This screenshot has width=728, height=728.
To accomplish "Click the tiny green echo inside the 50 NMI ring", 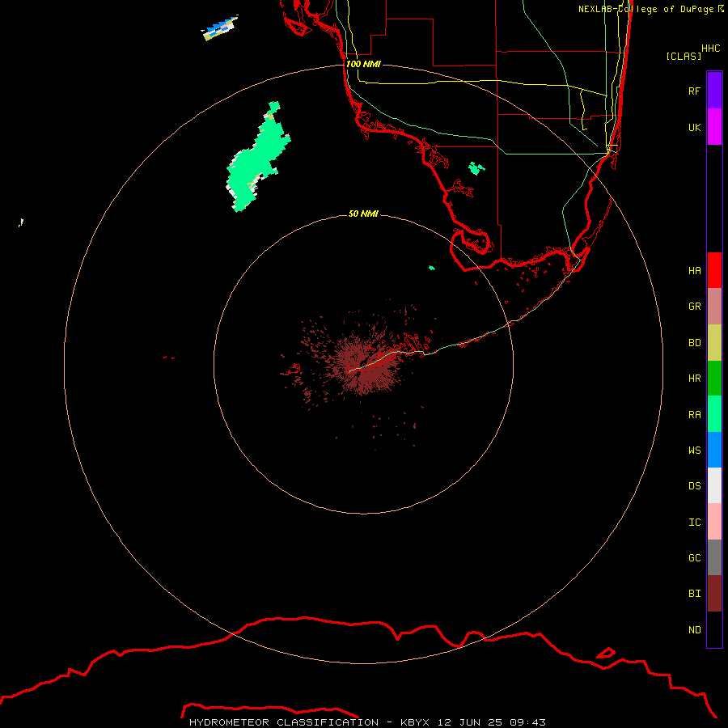I will 432,268.
